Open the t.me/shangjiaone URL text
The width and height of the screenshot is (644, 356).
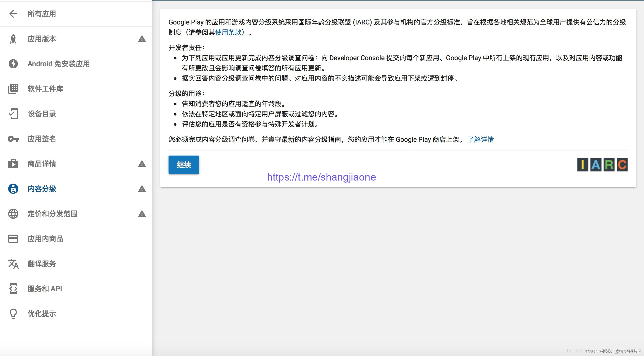(321, 177)
